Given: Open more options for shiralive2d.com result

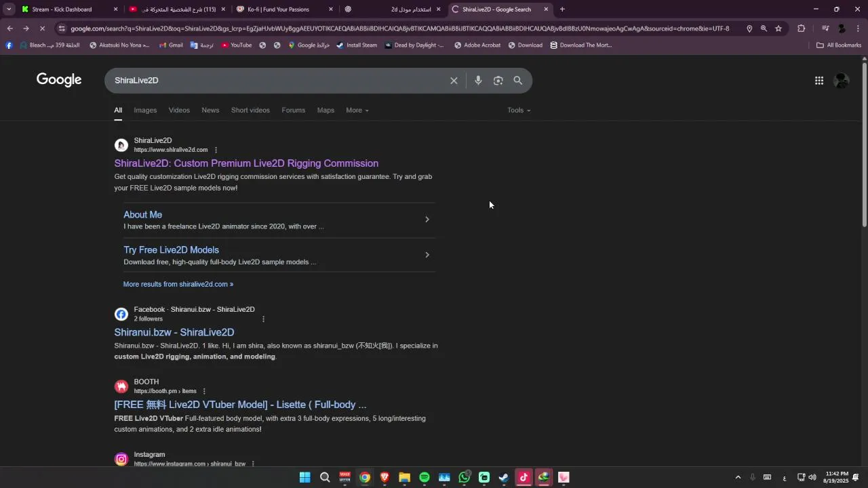Looking at the screenshot, I should [216, 150].
